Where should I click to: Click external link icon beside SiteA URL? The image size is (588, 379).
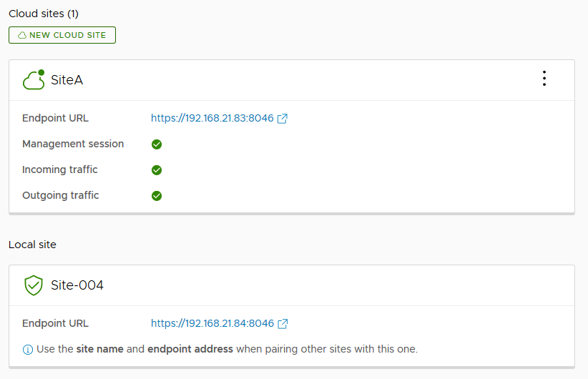coord(283,119)
